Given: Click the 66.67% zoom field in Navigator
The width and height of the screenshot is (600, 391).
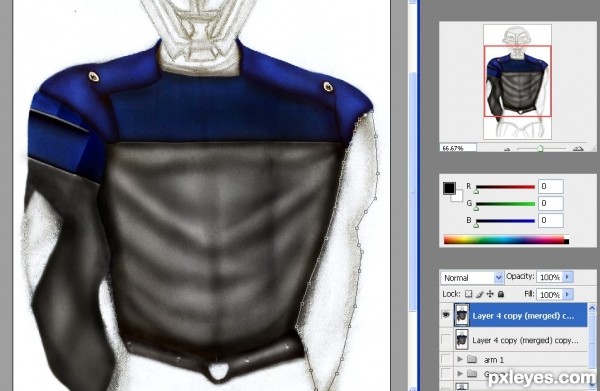Looking at the screenshot, I should [458, 148].
